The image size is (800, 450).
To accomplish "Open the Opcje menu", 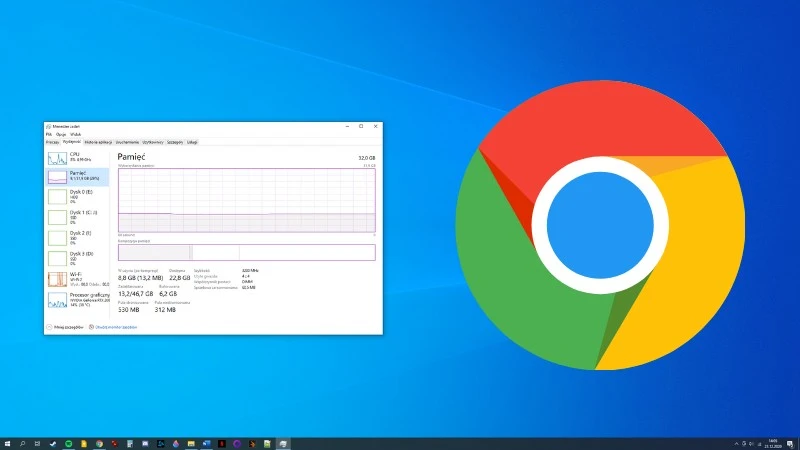I will click(x=61, y=134).
